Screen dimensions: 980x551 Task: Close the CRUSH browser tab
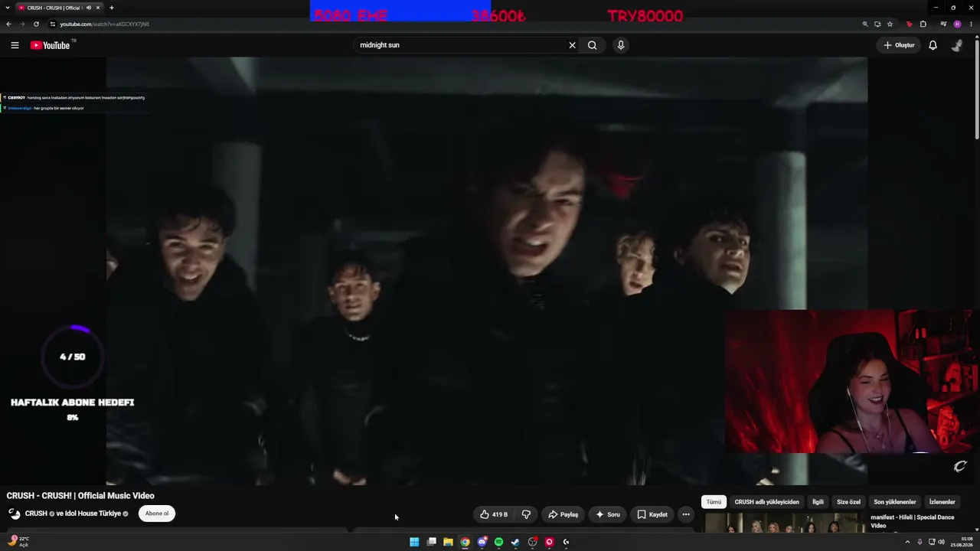(x=98, y=8)
